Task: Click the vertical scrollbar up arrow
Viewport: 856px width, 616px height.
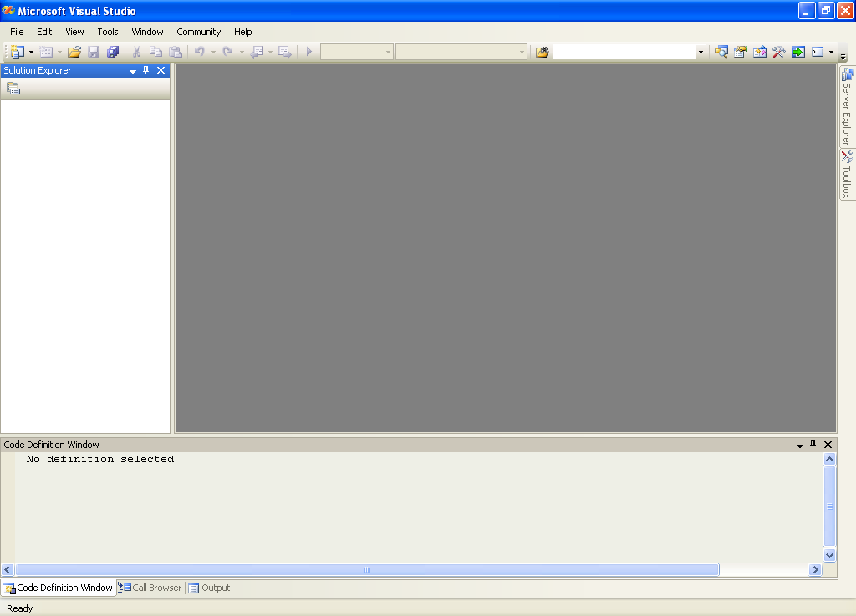Action: click(x=829, y=460)
